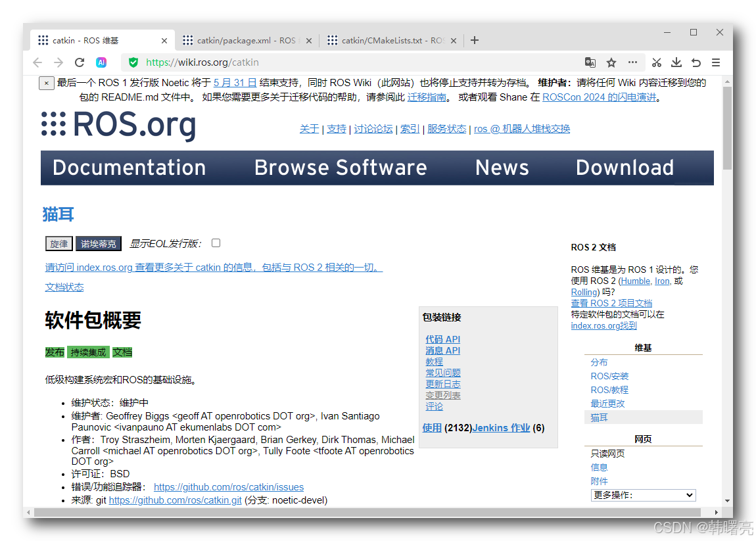Click the horizontal scrollbar thumb
The image size is (756, 541).
point(367,512)
